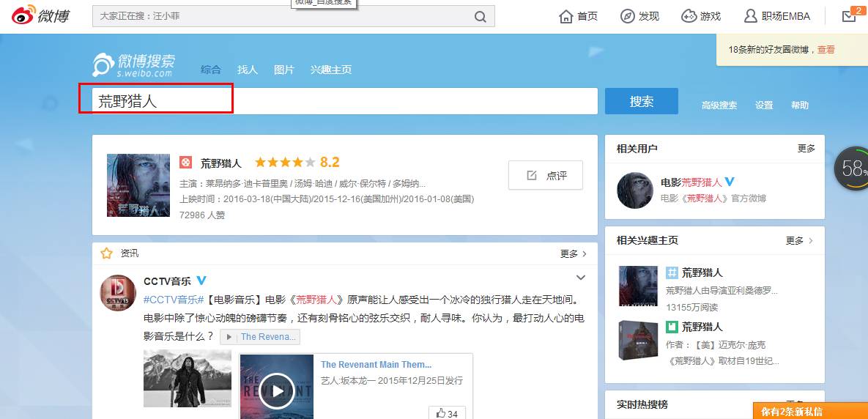Expand 更多 in the 资讯 section
This screenshot has height=419, width=868.
point(573,254)
